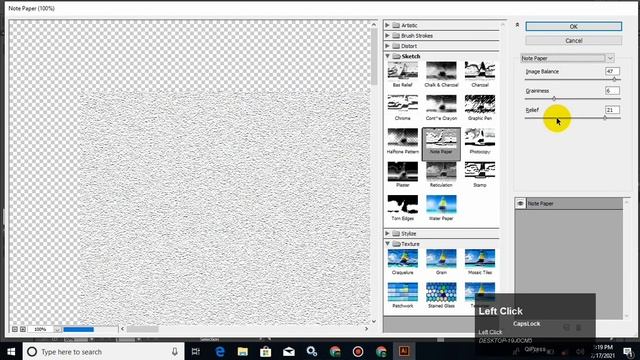Click the Graininess slider handle

tap(554, 98)
